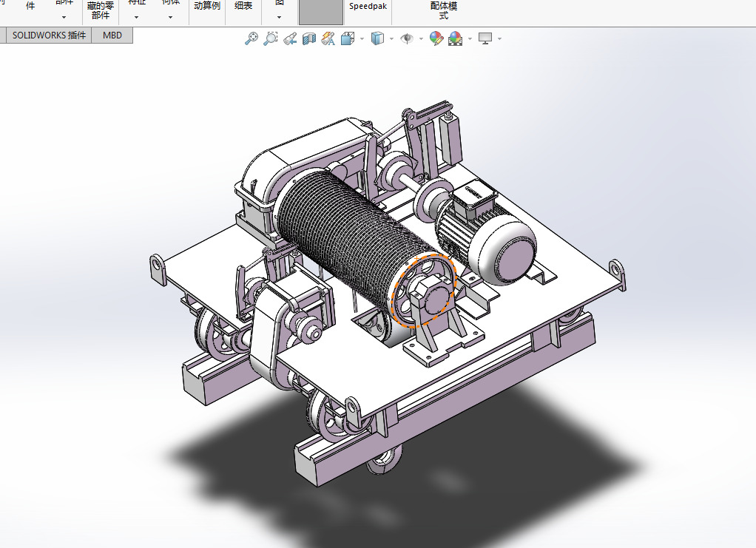Open the Apply Scene dropdown arrow

point(470,38)
